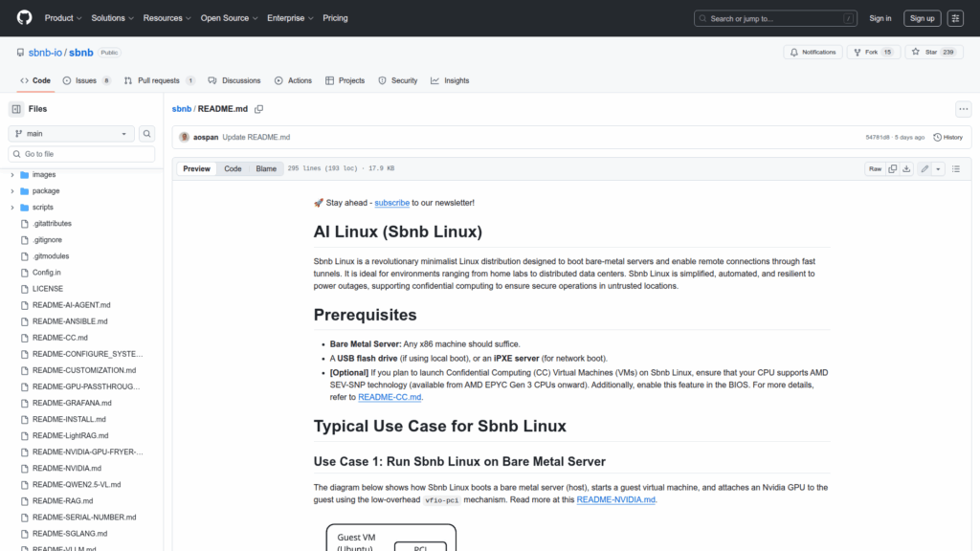
Task: Open the Raw file view
Action: point(875,168)
